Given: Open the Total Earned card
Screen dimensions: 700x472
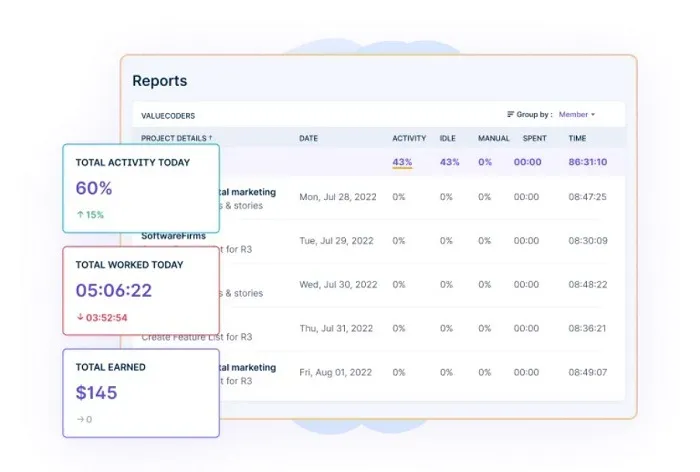Looking at the screenshot, I should [141, 393].
